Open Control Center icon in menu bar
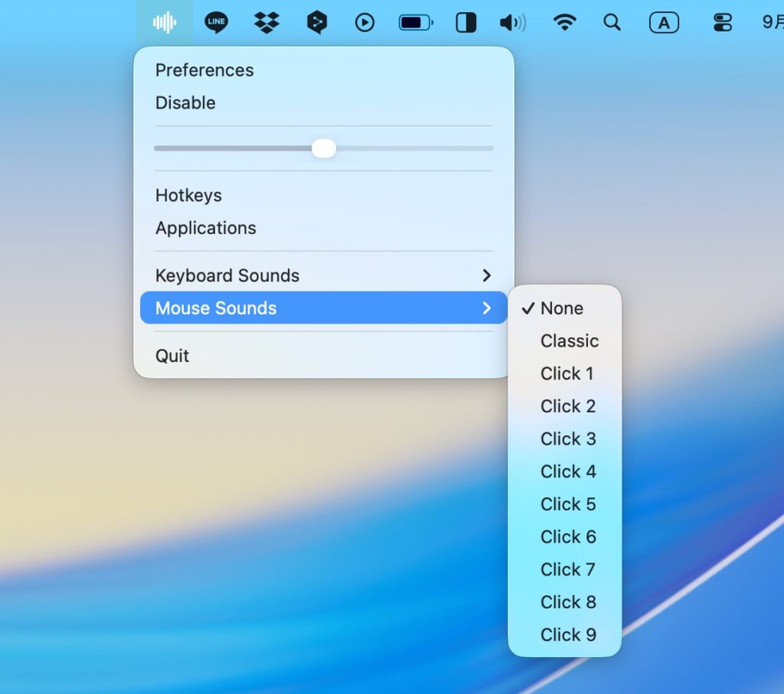The height and width of the screenshot is (694, 784). click(x=722, y=23)
